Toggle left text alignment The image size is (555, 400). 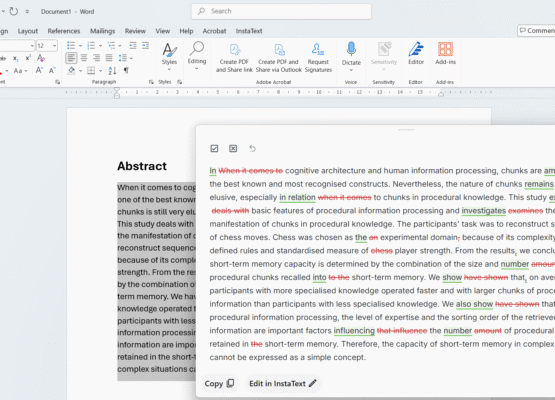(x=71, y=58)
